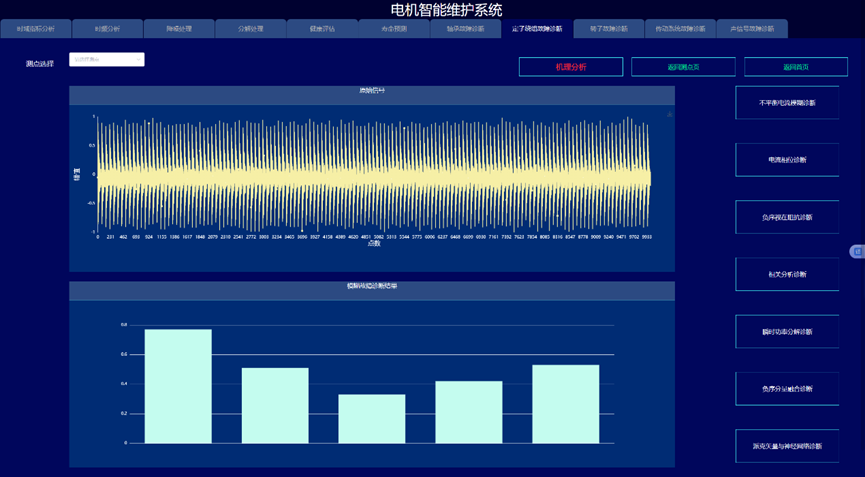Select the 负序视在阻抗诊断 button

point(787,217)
